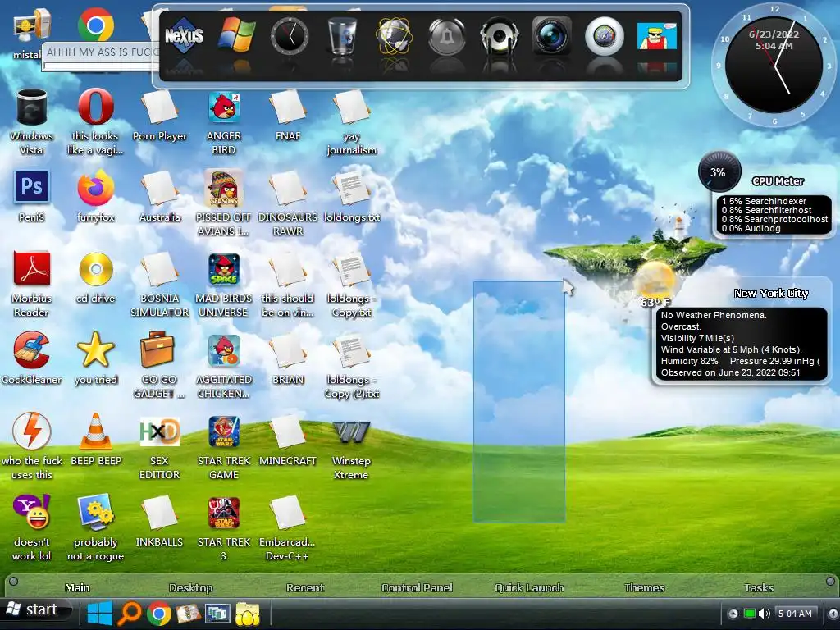Screen dimensions: 840x630
Task: Select AGGITATED CHICKEN Rio icon
Action: [224, 350]
